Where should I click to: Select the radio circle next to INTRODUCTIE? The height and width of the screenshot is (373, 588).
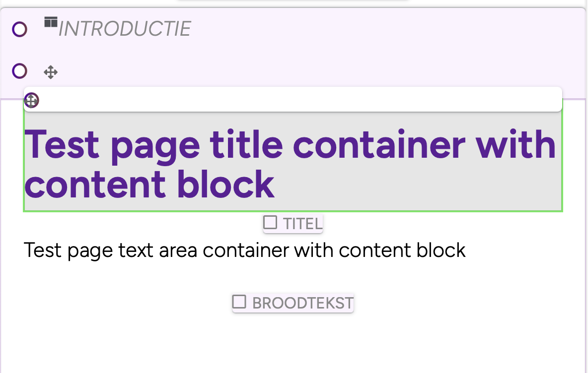tap(19, 30)
